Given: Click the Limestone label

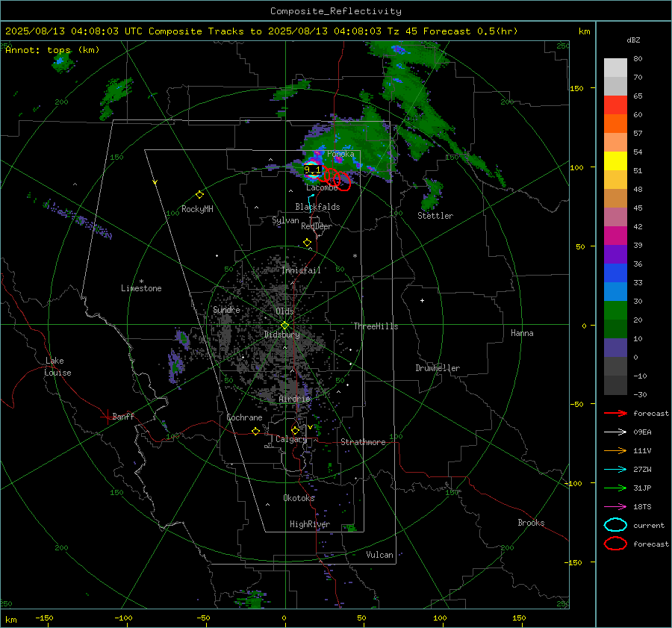Looking at the screenshot, I should (x=141, y=288).
